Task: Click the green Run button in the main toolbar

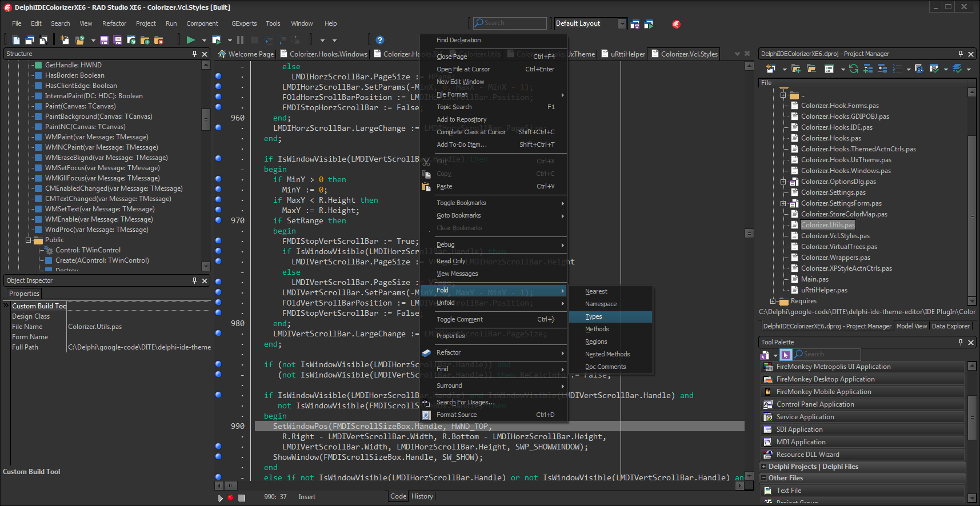Action: (191, 40)
